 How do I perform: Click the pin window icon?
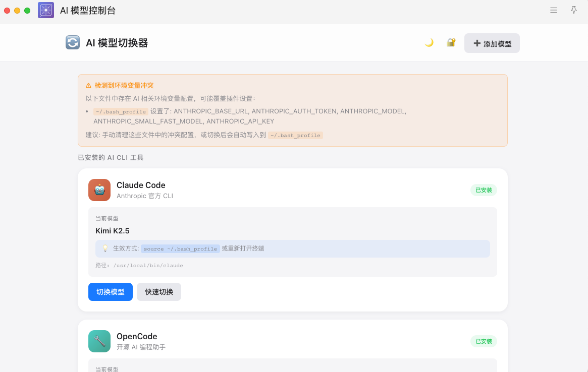pos(574,10)
